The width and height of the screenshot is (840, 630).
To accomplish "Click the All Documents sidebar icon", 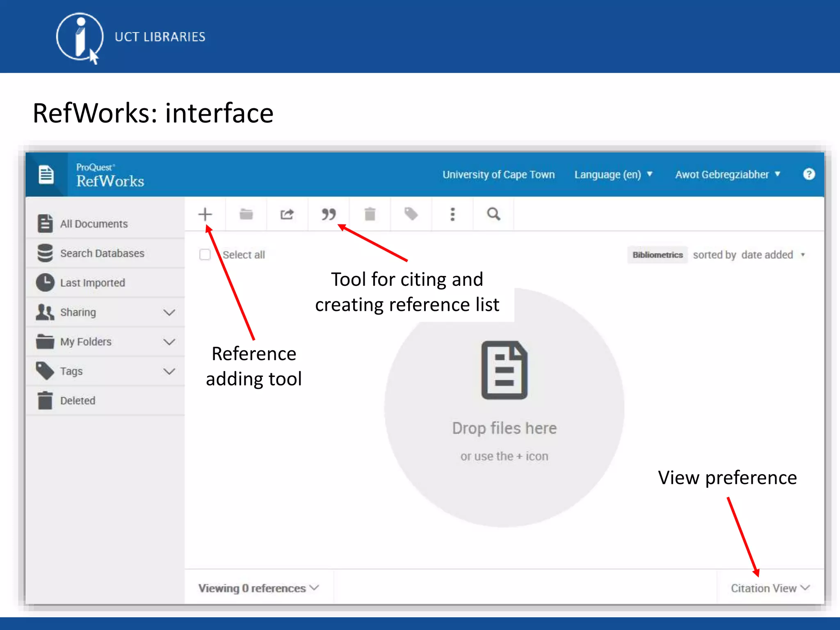I will (45, 224).
